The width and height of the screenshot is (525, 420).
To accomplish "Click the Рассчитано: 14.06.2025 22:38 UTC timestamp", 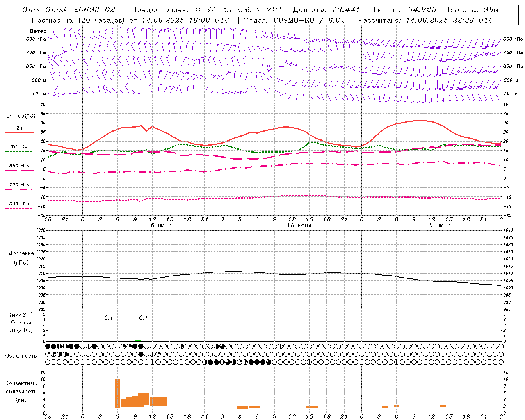I will [426, 20].
